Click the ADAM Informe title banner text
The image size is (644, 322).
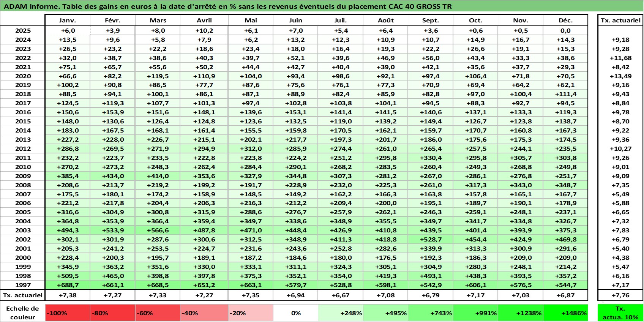(x=228, y=6)
